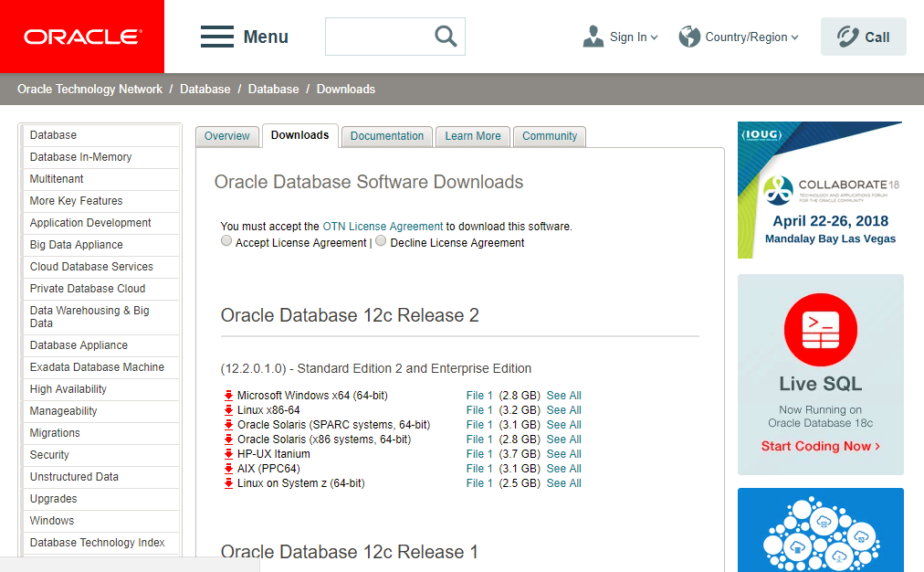Switch to the Community tab

(x=550, y=136)
